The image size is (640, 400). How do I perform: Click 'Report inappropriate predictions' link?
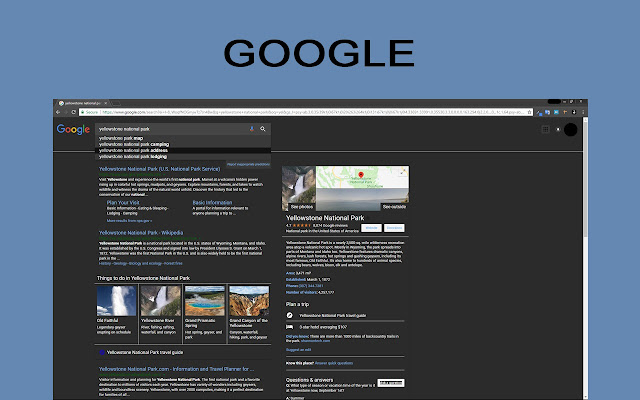pyautogui.click(x=248, y=164)
